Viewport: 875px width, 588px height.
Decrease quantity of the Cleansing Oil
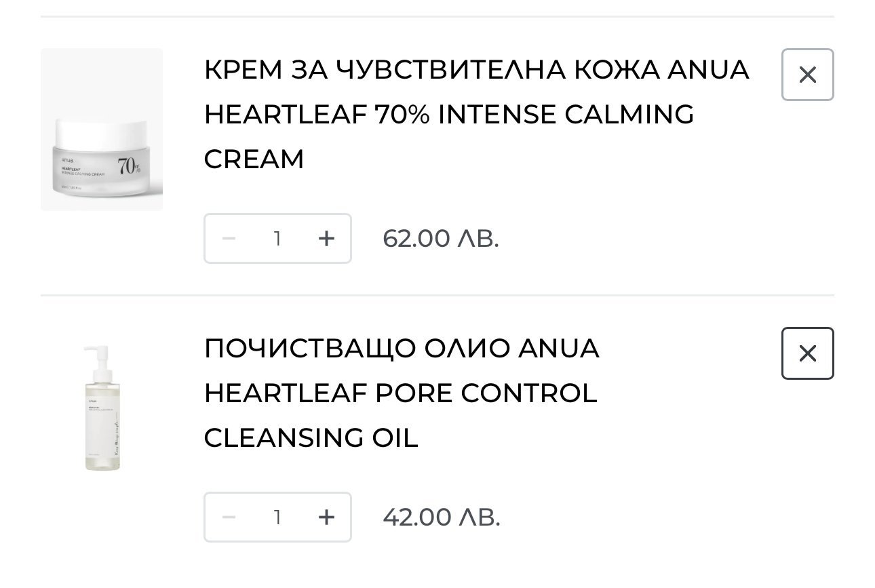(229, 517)
